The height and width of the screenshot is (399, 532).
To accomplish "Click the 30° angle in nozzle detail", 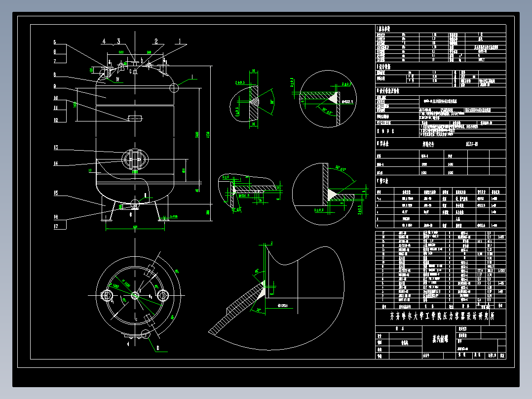I will pyautogui.click(x=259, y=310).
